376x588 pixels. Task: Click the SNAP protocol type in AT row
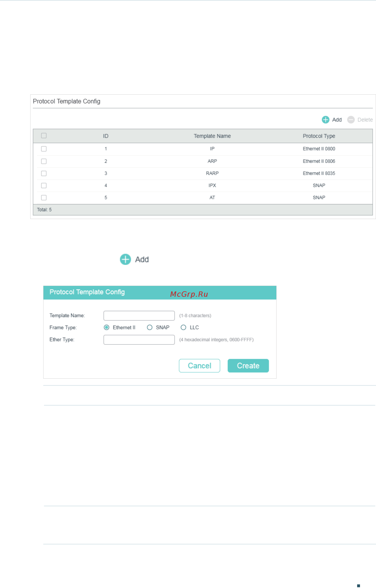[x=319, y=198]
